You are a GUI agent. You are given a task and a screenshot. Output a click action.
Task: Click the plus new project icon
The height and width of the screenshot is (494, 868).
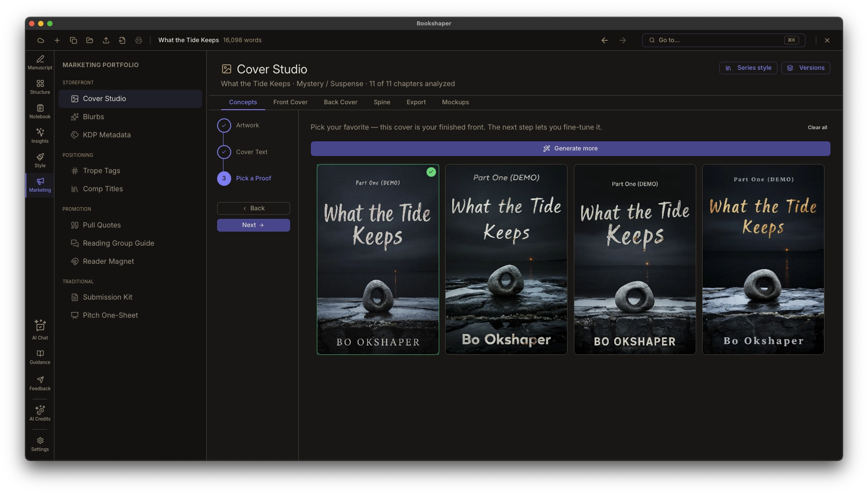[57, 40]
